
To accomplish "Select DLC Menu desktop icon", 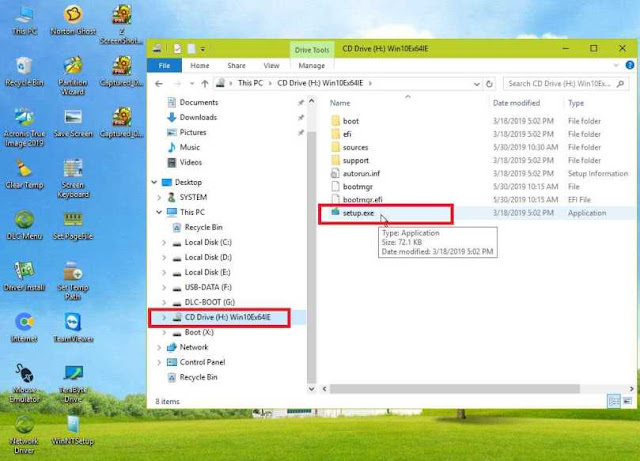I will [x=24, y=226].
